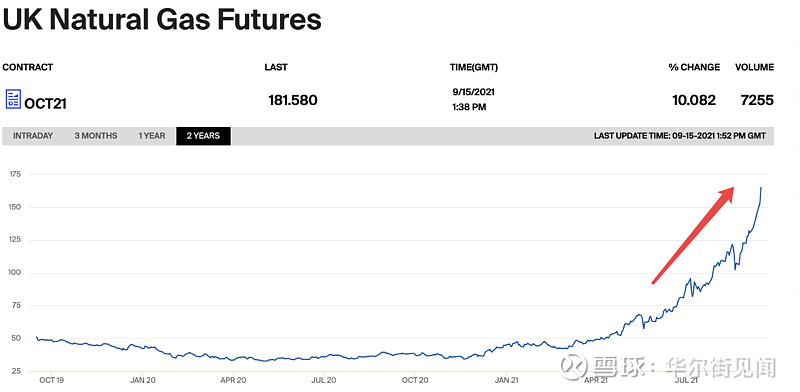
Task: Click the % CHANGE column header
Action: 694,67
